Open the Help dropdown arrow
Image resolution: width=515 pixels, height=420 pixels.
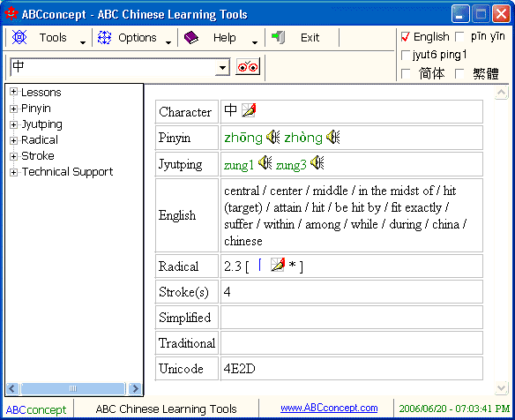pos(255,42)
